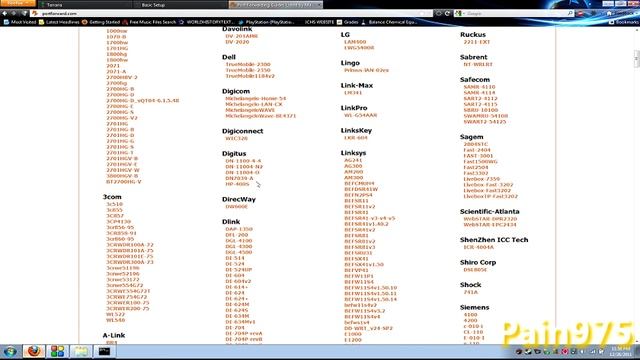
Task: Open the Sagem FAST-3001 link
Action: pyautogui.click(x=478, y=156)
